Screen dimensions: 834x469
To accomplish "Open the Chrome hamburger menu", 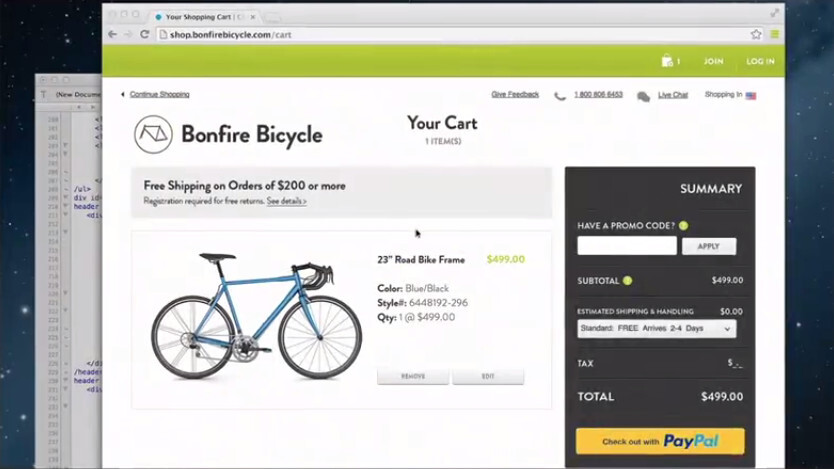I will pyautogui.click(x=774, y=34).
